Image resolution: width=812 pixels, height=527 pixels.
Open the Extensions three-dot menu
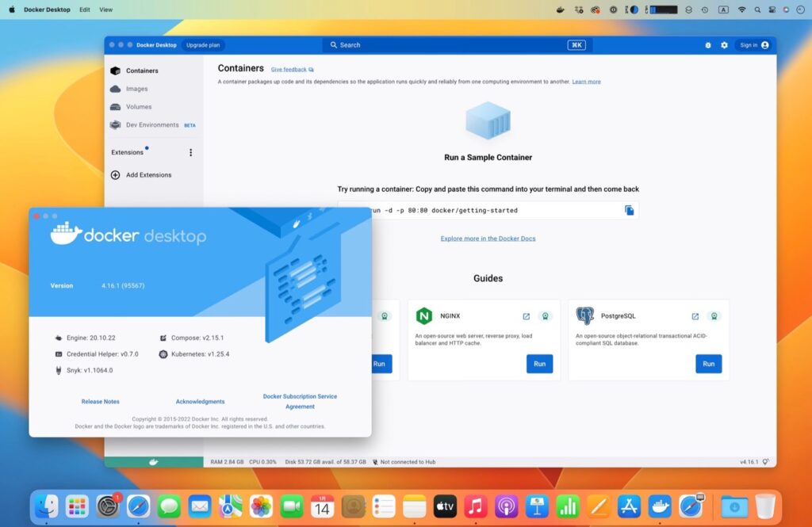click(190, 152)
